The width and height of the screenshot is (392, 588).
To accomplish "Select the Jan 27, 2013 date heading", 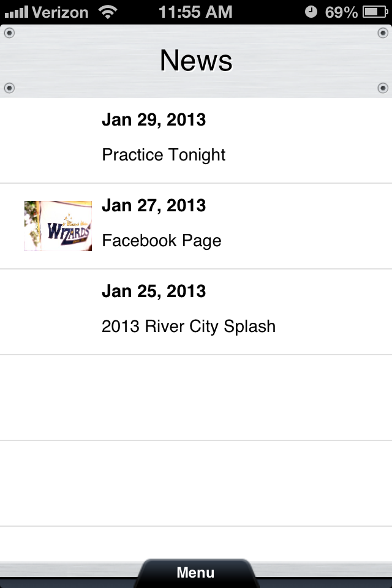I will point(154,205).
